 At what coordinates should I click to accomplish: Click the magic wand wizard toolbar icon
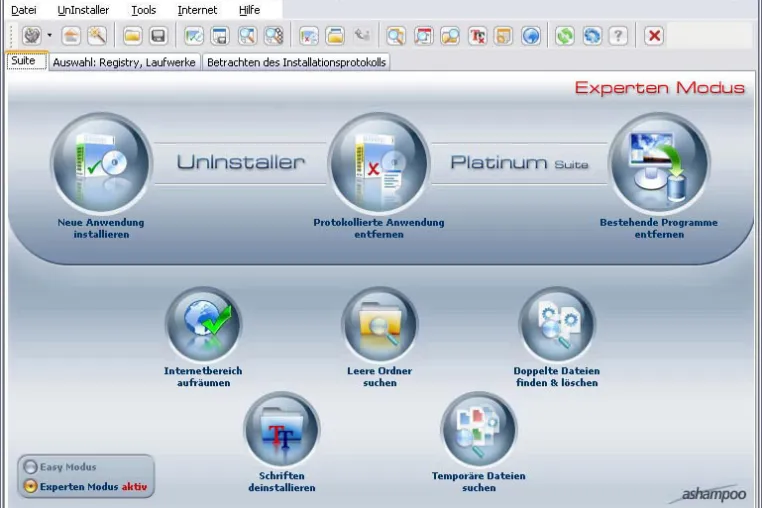(97, 35)
